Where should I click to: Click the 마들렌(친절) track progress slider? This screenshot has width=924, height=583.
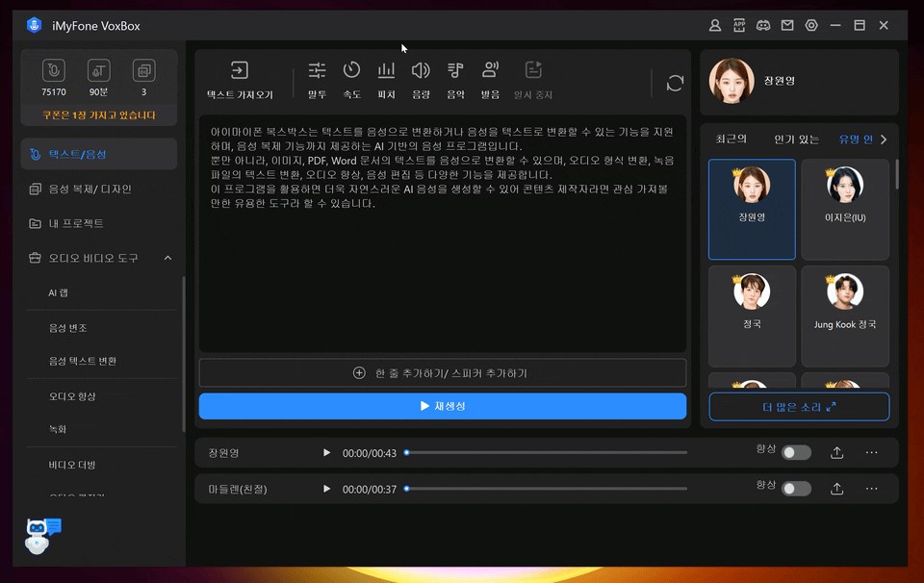click(x=547, y=489)
